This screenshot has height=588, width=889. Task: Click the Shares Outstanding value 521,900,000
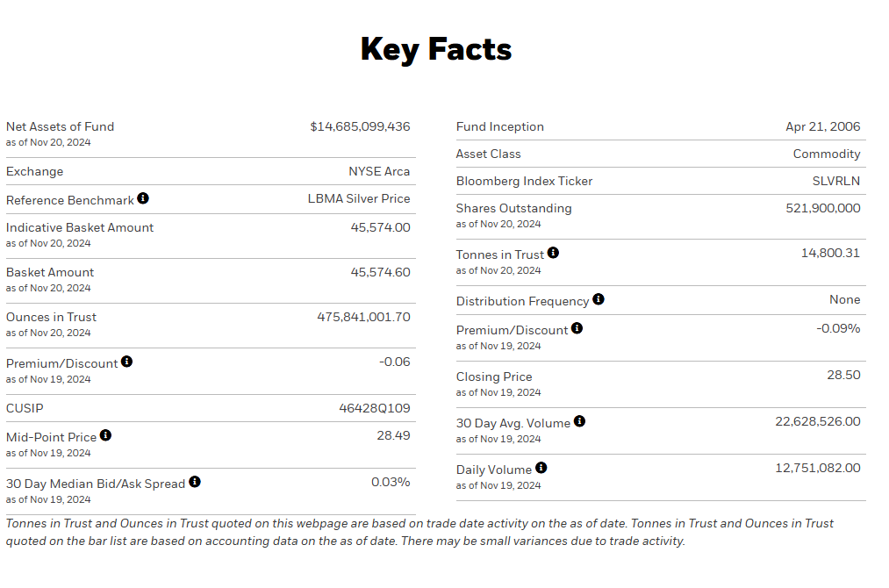(823, 209)
